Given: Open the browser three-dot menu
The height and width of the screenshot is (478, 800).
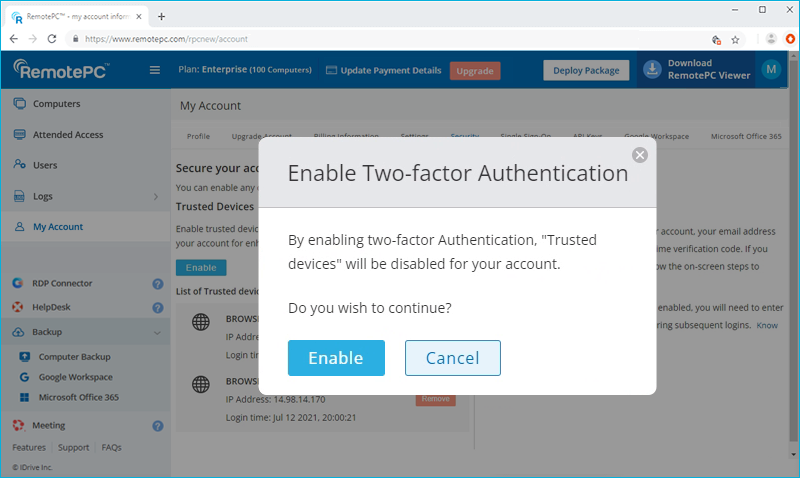Looking at the screenshot, I should 789,39.
